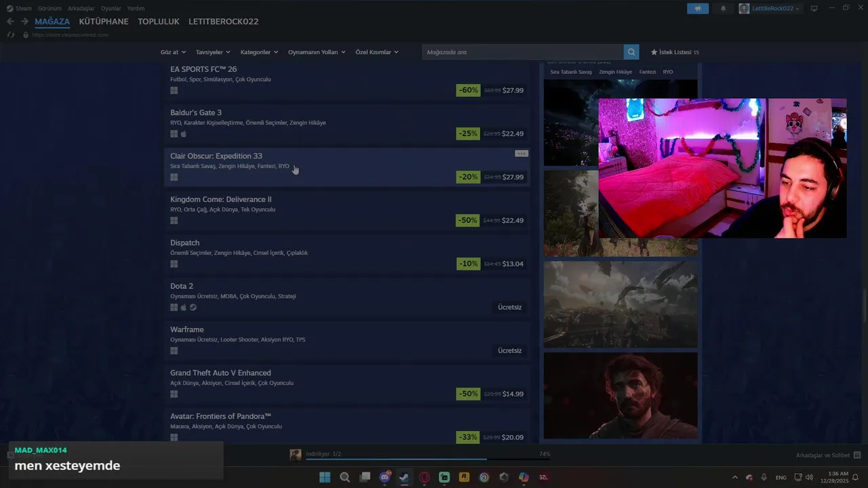Open the İstek Listesi link
This screenshot has height=488, width=868.
pyautogui.click(x=675, y=52)
